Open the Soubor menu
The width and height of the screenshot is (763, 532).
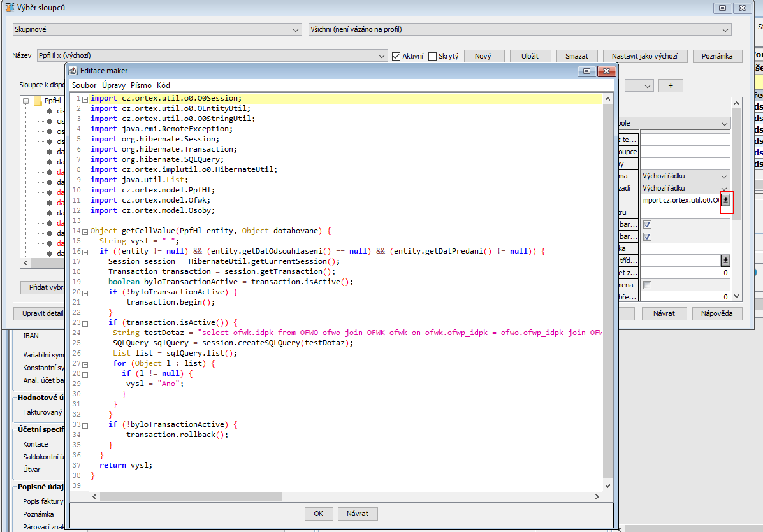coord(84,85)
